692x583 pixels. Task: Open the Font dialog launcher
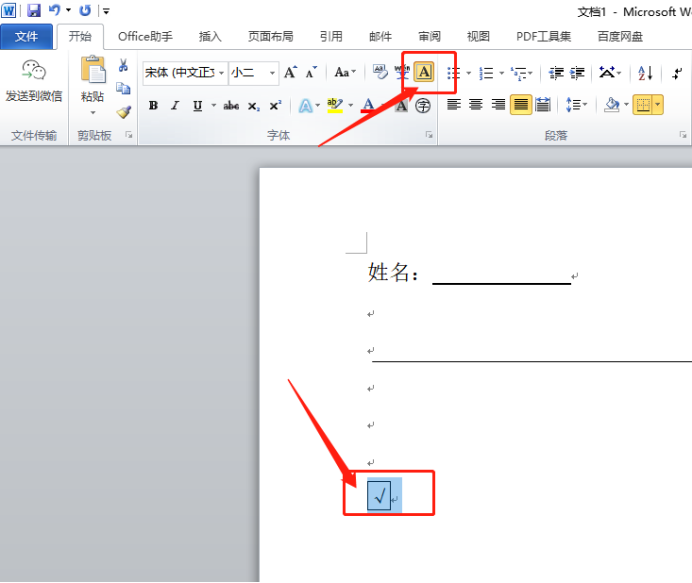[x=429, y=135]
